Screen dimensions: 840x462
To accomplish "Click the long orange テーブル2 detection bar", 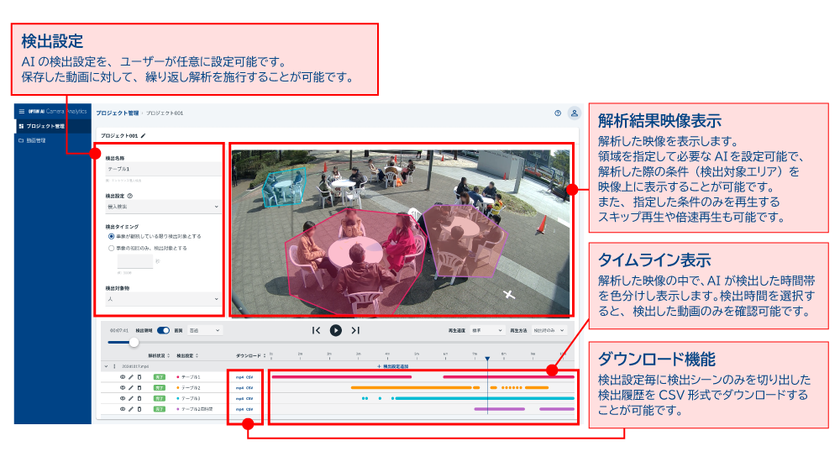I will click(411, 388).
